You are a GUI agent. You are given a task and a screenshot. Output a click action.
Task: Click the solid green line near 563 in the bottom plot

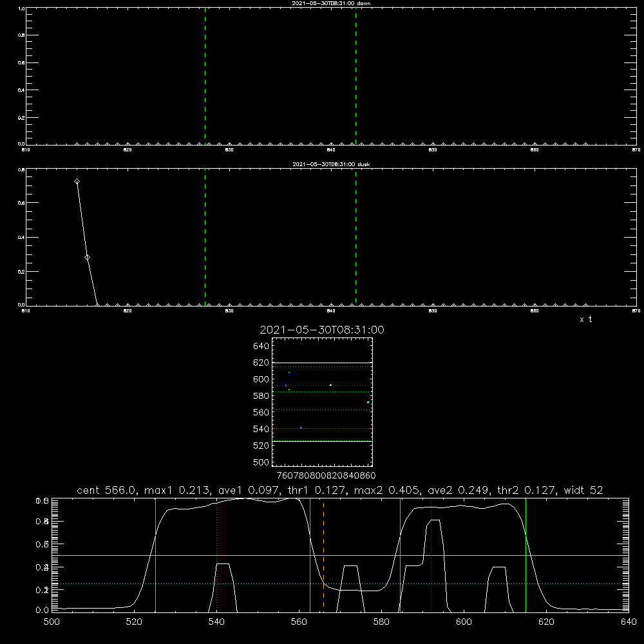coord(310,555)
